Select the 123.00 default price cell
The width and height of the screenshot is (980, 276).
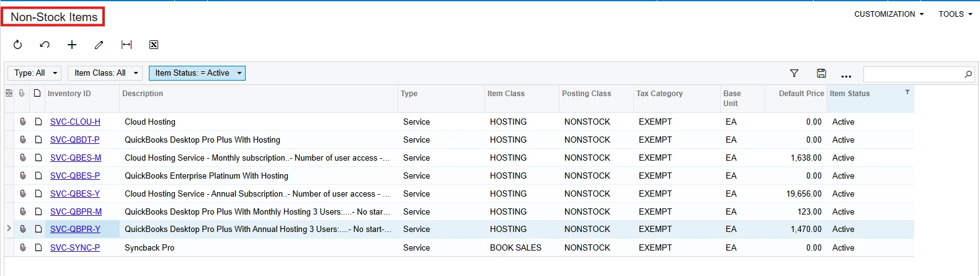tap(796, 211)
